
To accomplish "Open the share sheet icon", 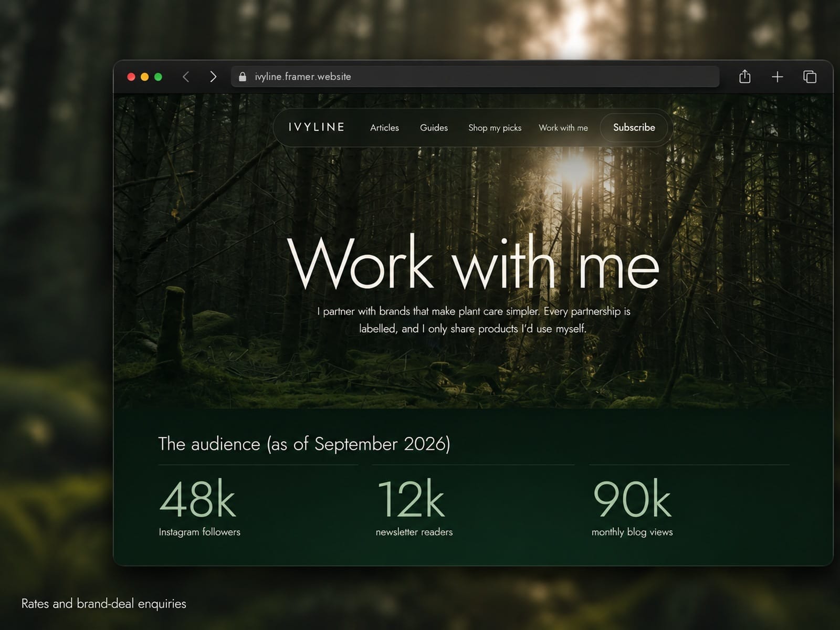I will click(744, 77).
